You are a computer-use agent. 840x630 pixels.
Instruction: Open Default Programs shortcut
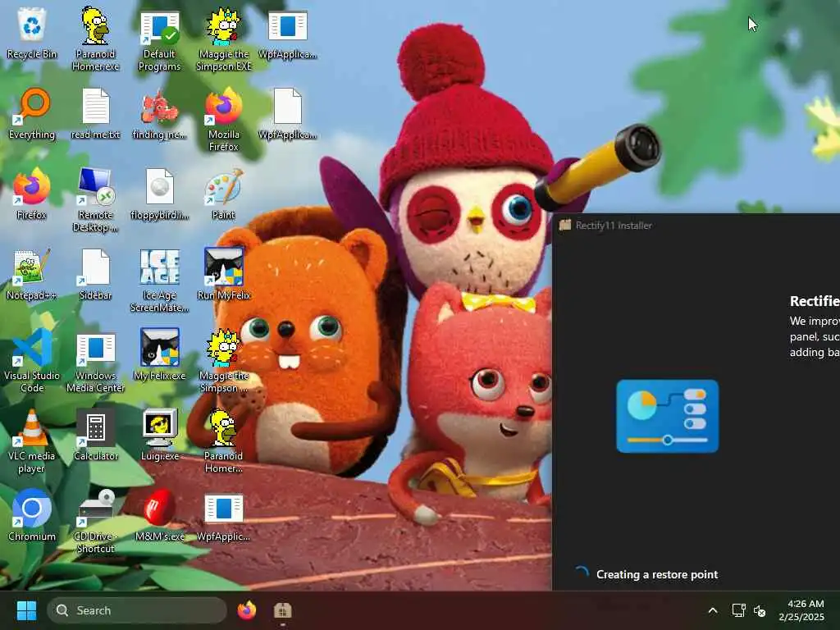coord(159,40)
